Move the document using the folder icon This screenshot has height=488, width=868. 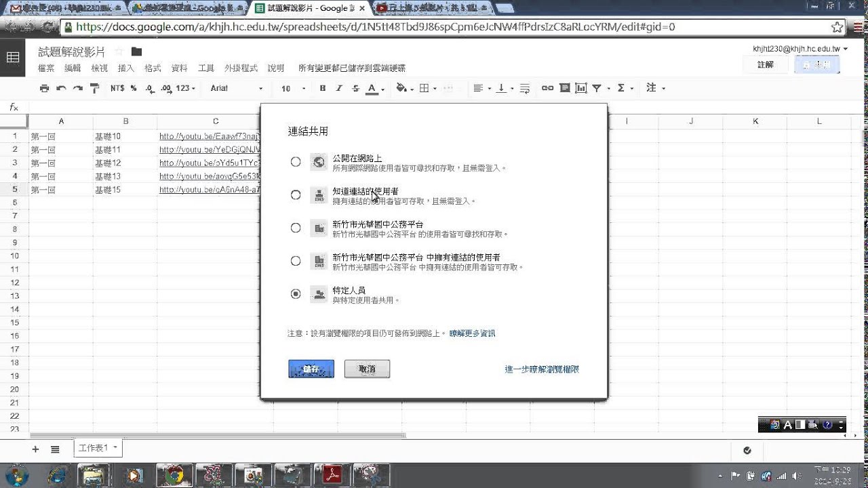pyautogui.click(x=136, y=52)
